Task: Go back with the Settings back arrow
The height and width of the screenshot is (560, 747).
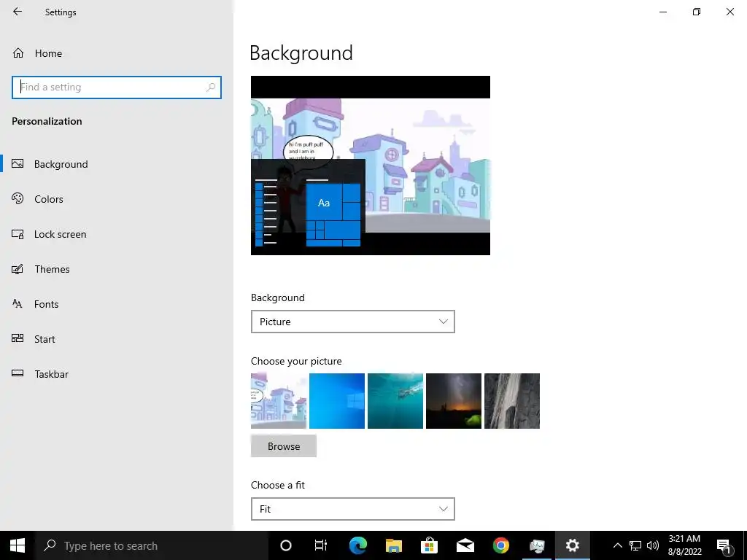Action: 18,12
